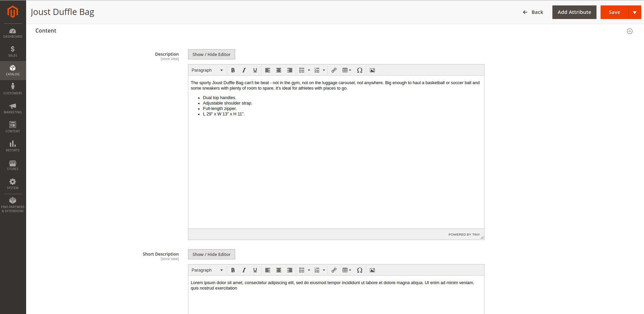The width and height of the screenshot is (644, 314).
Task: Center align text in Description editor
Action: coord(279,70)
